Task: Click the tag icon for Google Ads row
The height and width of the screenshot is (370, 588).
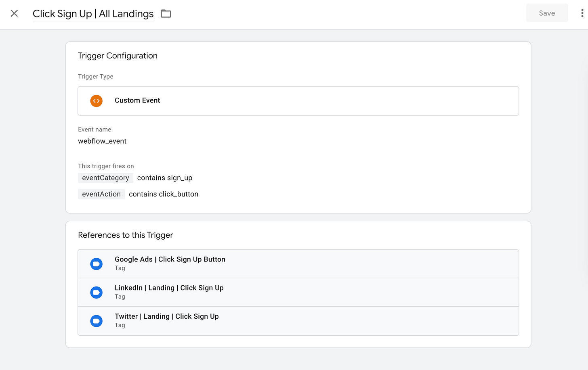Action: [x=97, y=264]
